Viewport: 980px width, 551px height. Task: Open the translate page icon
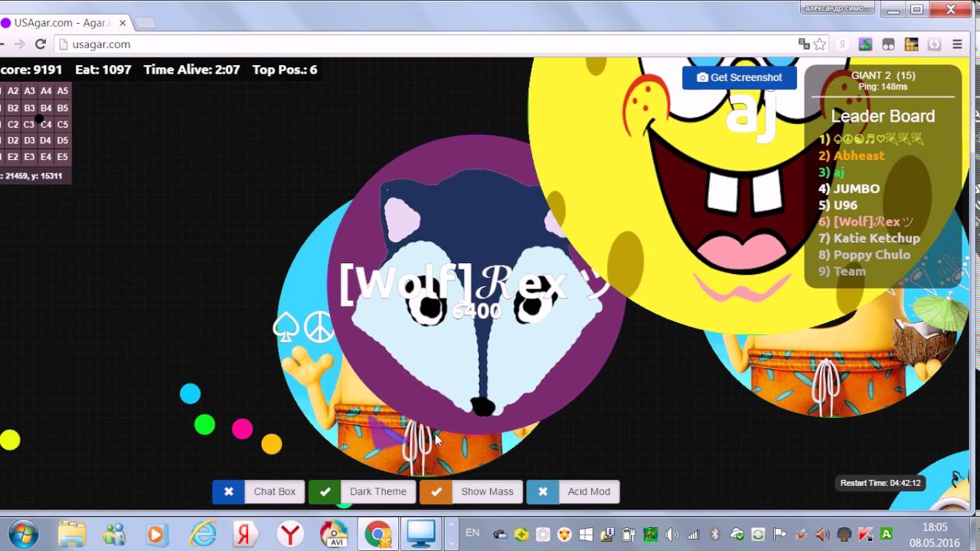[804, 44]
